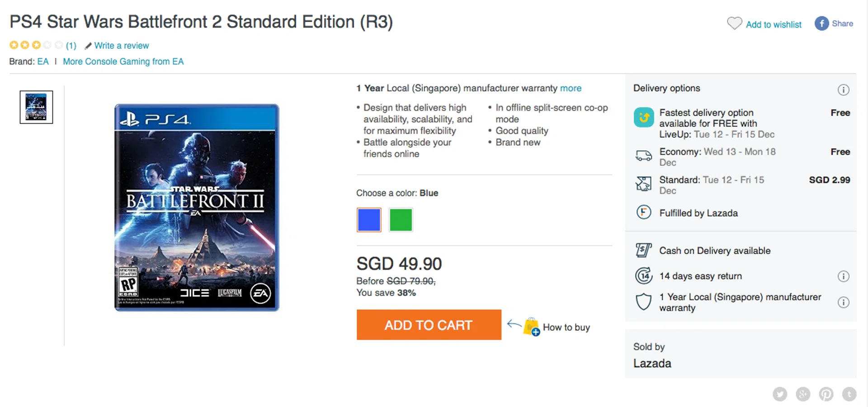Share on Google Plus via bottom icon
The width and height of the screenshot is (868, 407).
coord(803,394)
